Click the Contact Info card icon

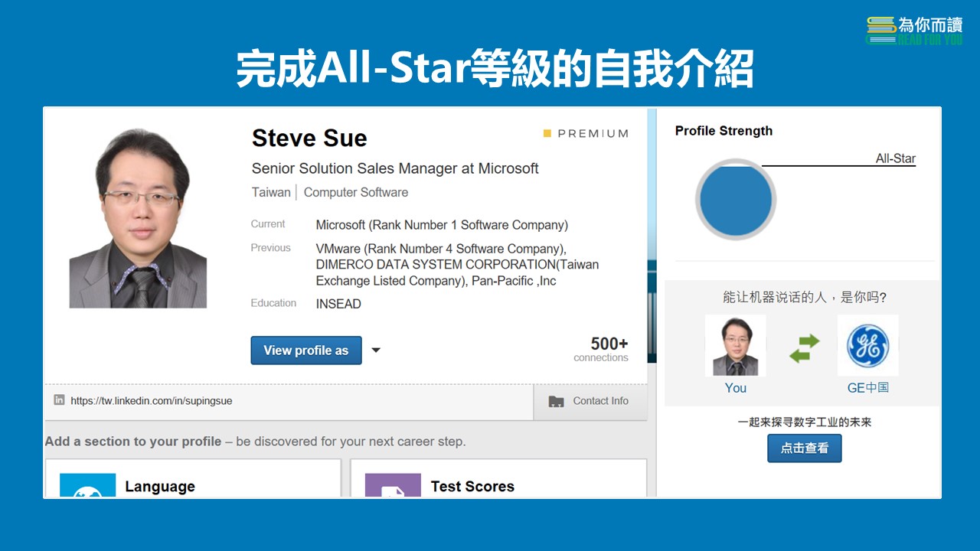click(x=557, y=401)
